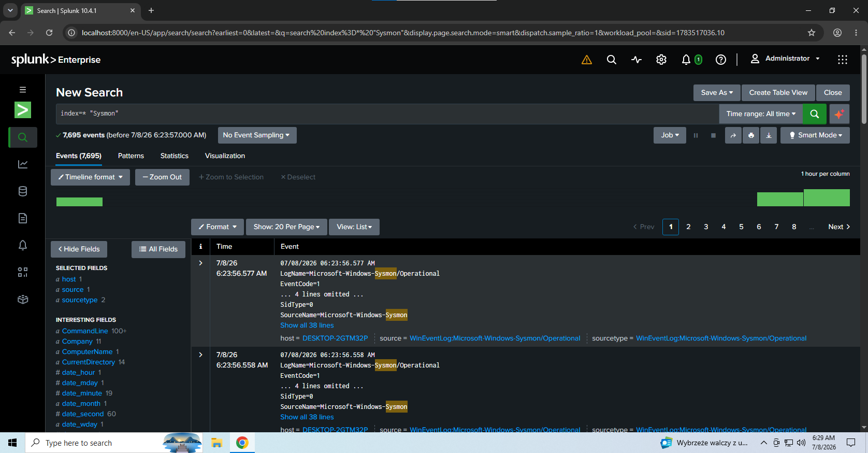Click the rightmost green timeline column
The height and width of the screenshot is (453, 868).
827,198
